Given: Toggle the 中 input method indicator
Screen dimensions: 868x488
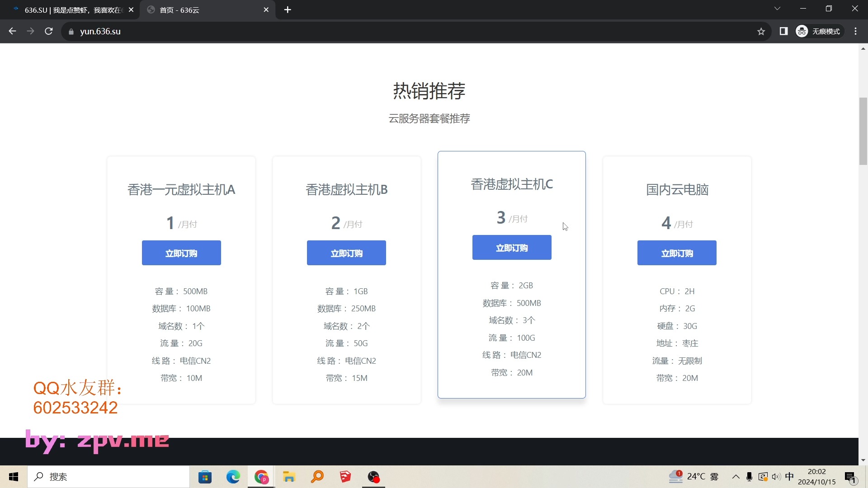Looking at the screenshot, I should click(789, 477).
